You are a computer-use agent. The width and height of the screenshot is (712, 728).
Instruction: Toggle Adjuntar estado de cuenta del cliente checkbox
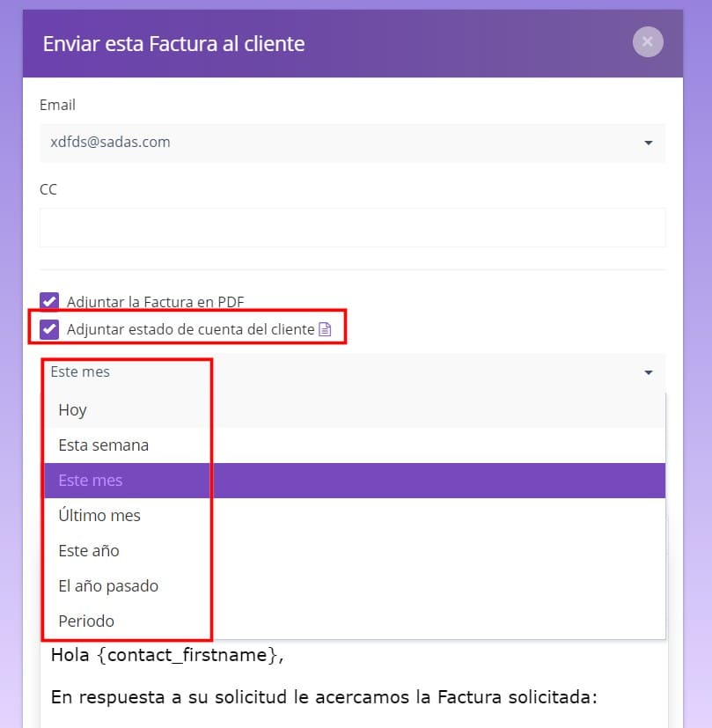[49, 329]
